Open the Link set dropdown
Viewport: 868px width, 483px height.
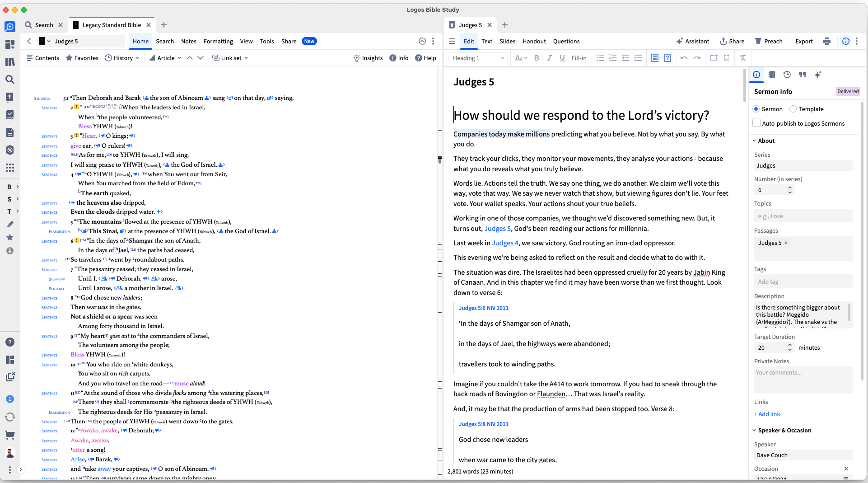(230, 58)
